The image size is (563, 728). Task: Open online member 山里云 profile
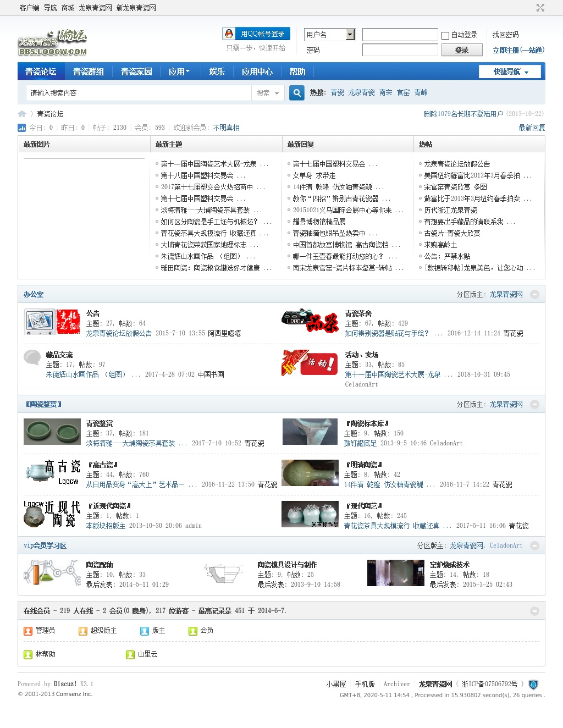[x=147, y=654]
